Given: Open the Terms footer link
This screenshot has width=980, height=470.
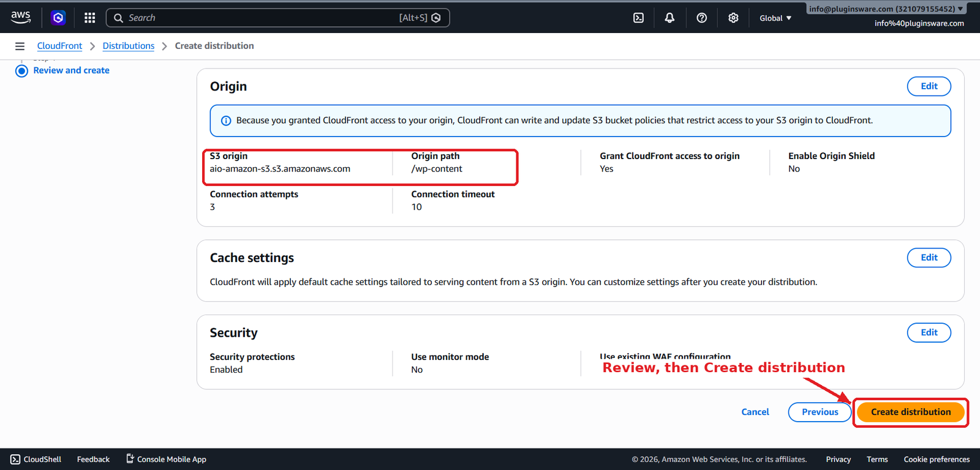Looking at the screenshot, I should pos(877,459).
